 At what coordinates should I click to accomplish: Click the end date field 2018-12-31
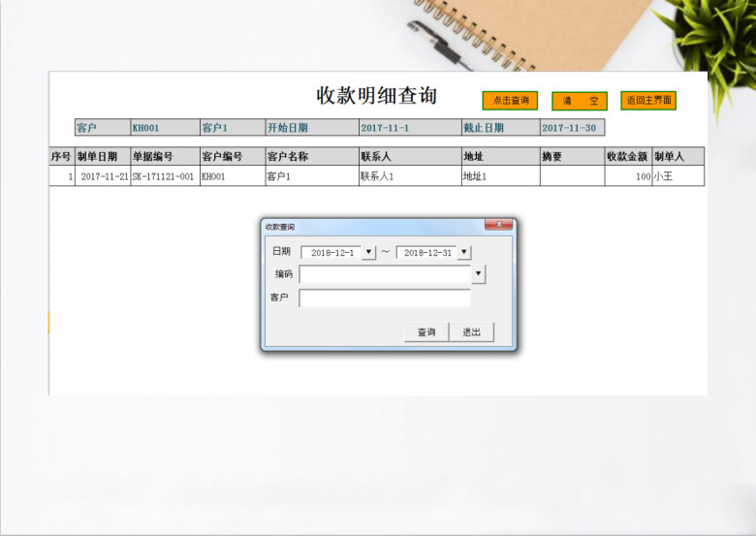point(426,252)
